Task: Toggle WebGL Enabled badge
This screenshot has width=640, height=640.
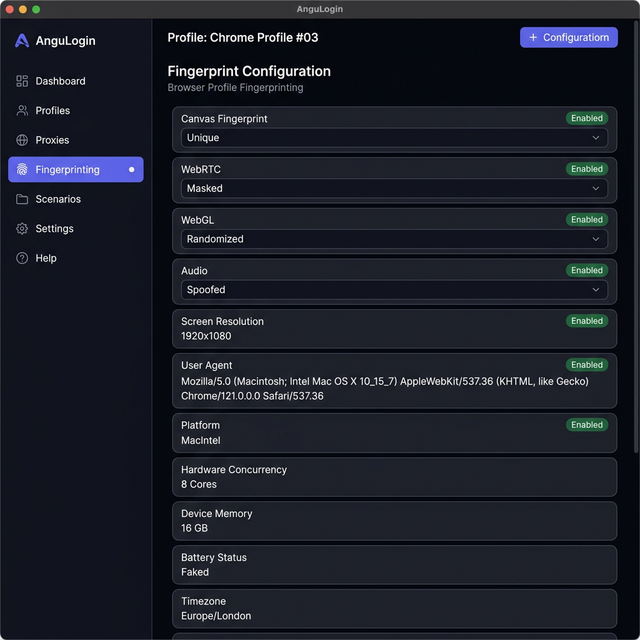Action: click(587, 220)
